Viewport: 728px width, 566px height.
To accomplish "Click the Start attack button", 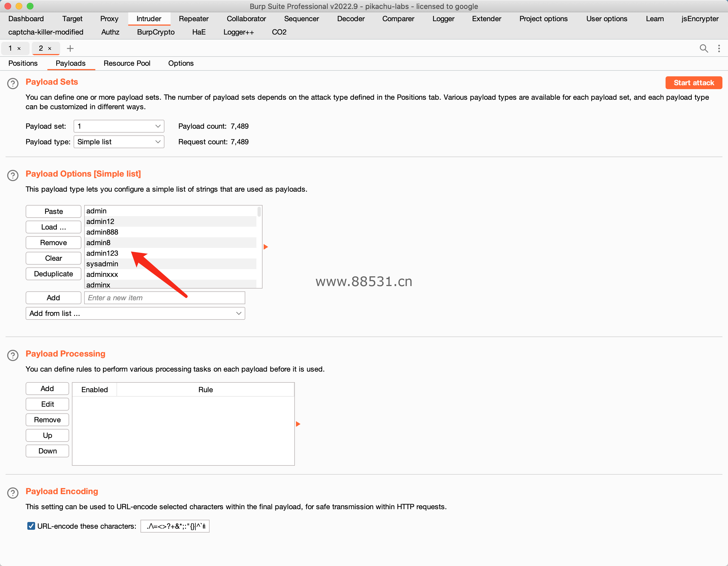I will tap(694, 83).
